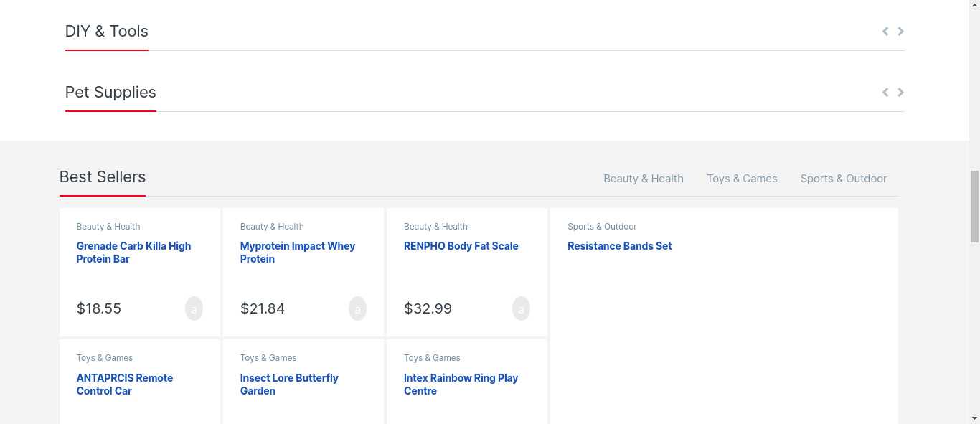980x424 pixels.
Task: Open Intex Rainbow Ring Play Centre
Action: tap(460, 385)
